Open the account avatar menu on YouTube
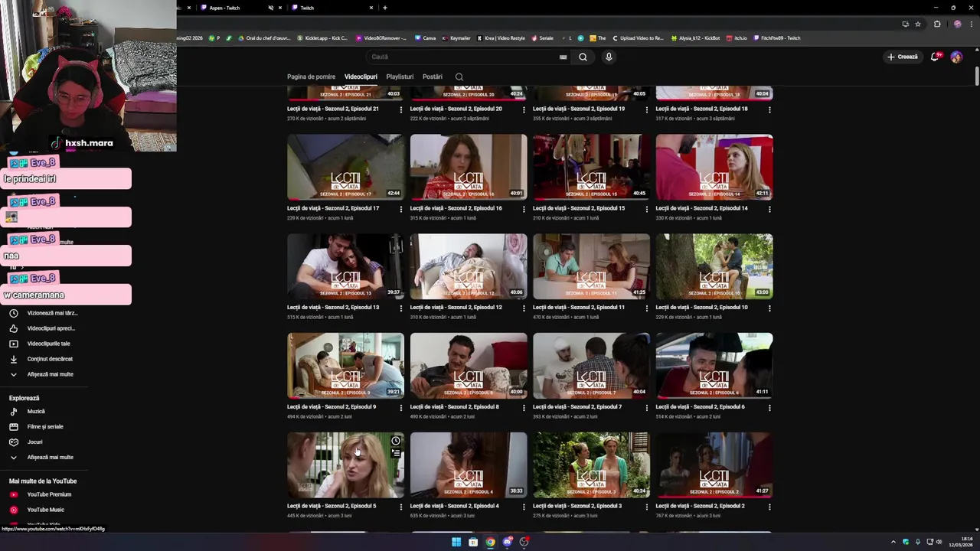Screen dimensions: 980x551 (x=956, y=57)
